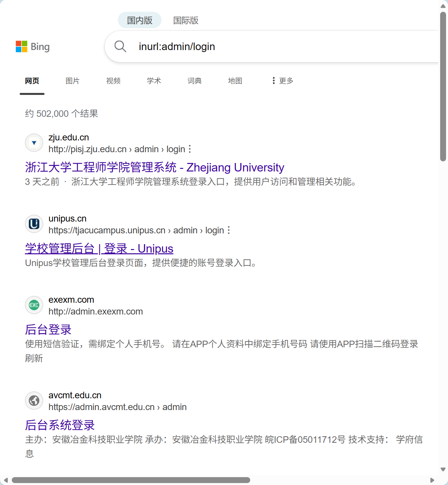Switch to the 词典 search category
This screenshot has width=448, height=485.
tap(195, 81)
